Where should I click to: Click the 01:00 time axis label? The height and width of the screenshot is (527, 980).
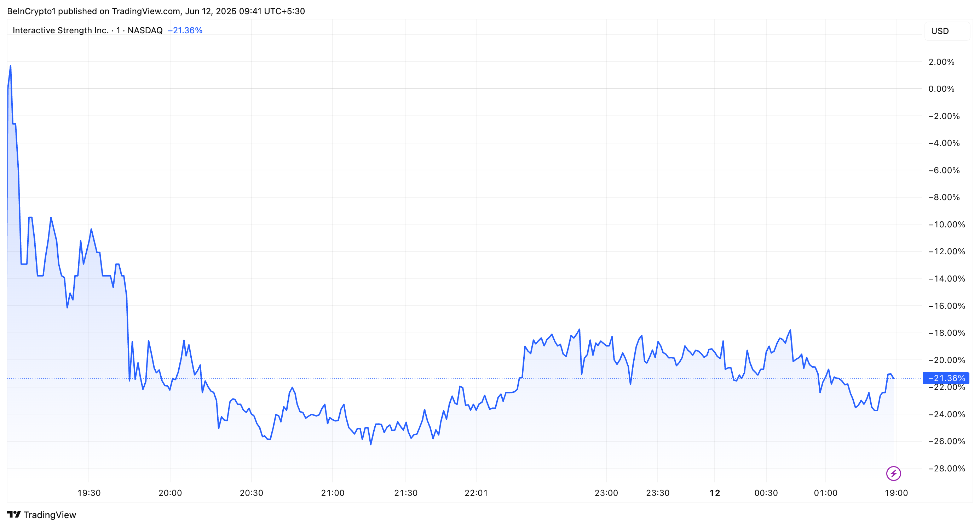click(x=825, y=493)
